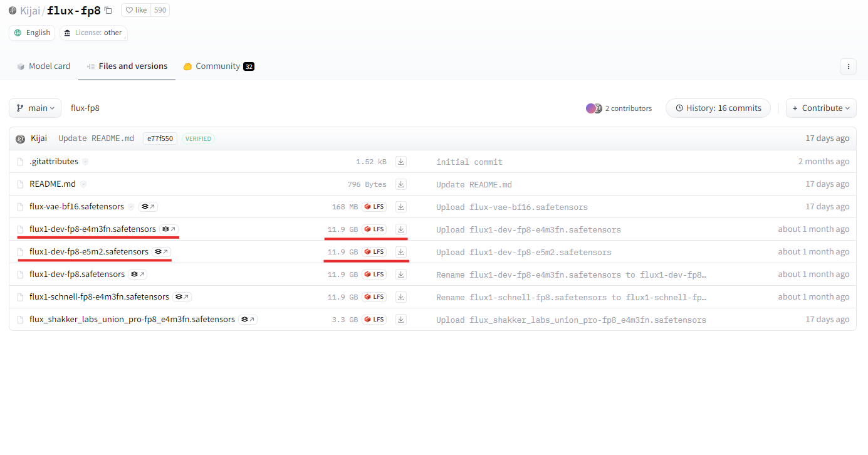Image resolution: width=868 pixels, height=455 pixels.
Task: Select the English language tag
Action: point(32,33)
